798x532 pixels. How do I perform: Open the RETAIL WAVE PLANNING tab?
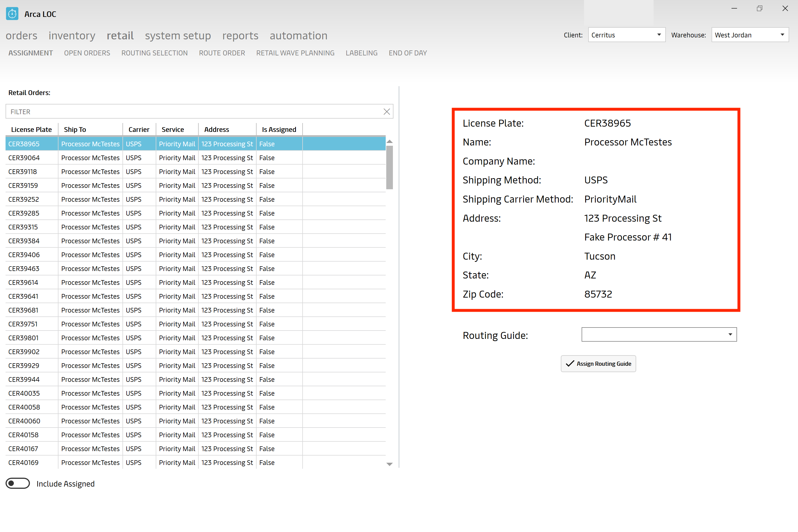[295, 53]
